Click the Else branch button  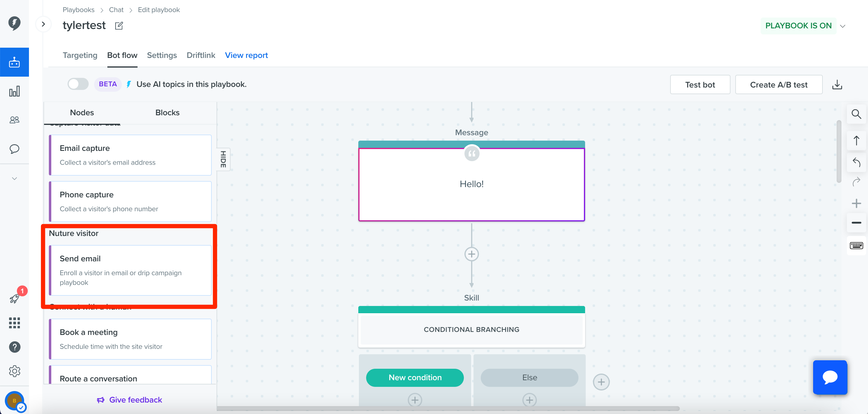[x=529, y=377]
